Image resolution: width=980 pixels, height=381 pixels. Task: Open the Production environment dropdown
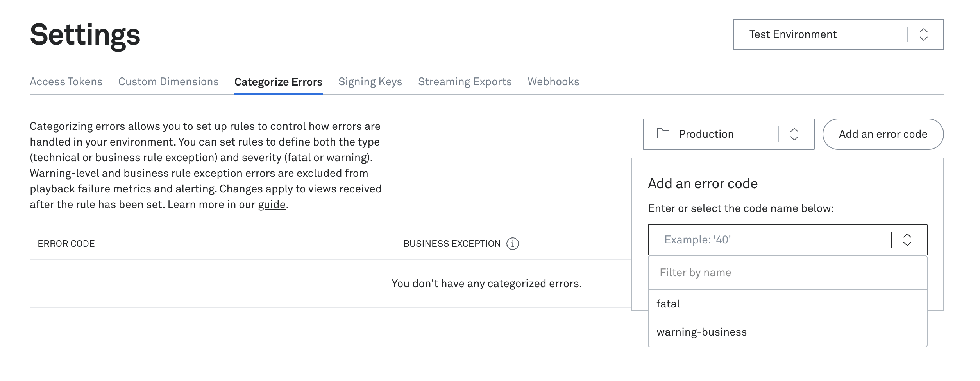pyautogui.click(x=728, y=134)
